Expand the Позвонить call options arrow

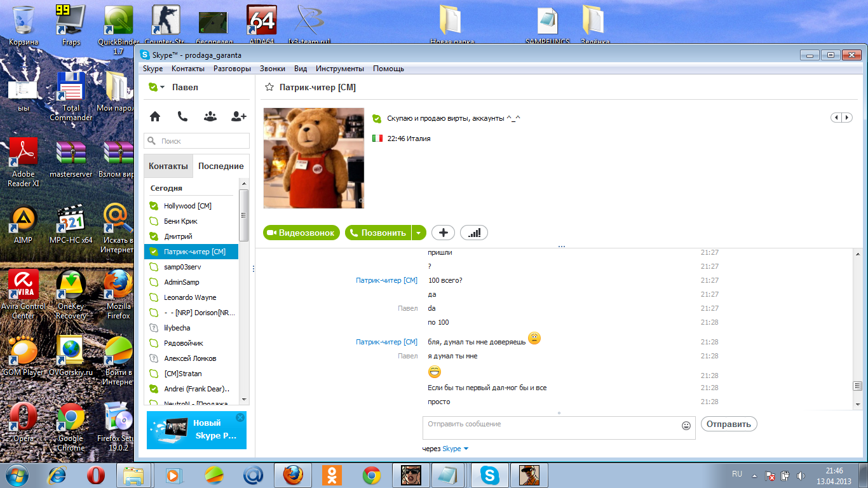click(418, 233)
